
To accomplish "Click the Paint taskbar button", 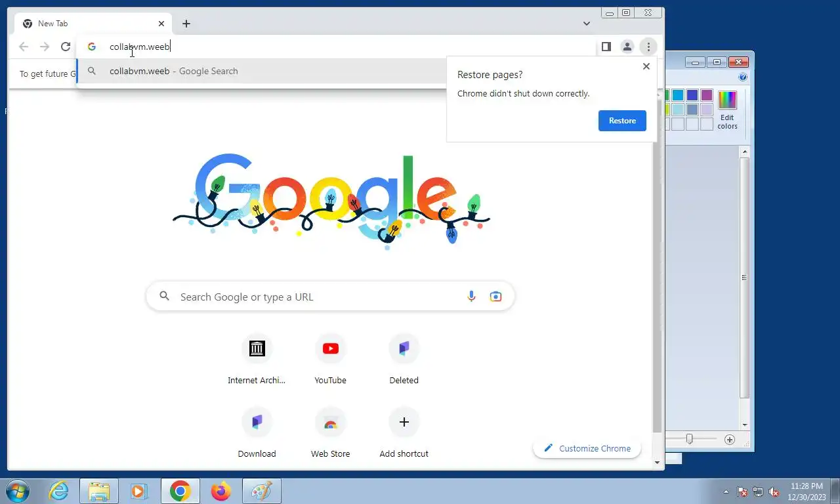I will tap(262, 491).
